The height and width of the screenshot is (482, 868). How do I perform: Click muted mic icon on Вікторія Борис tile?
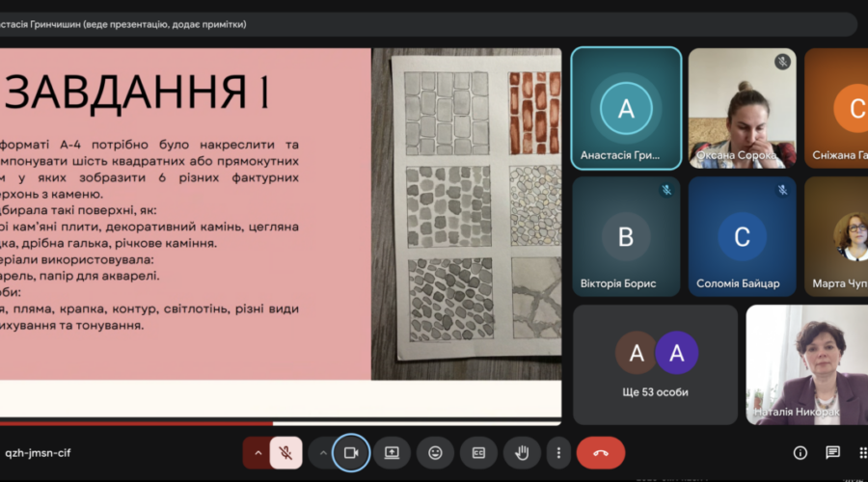tap(666, 190)
